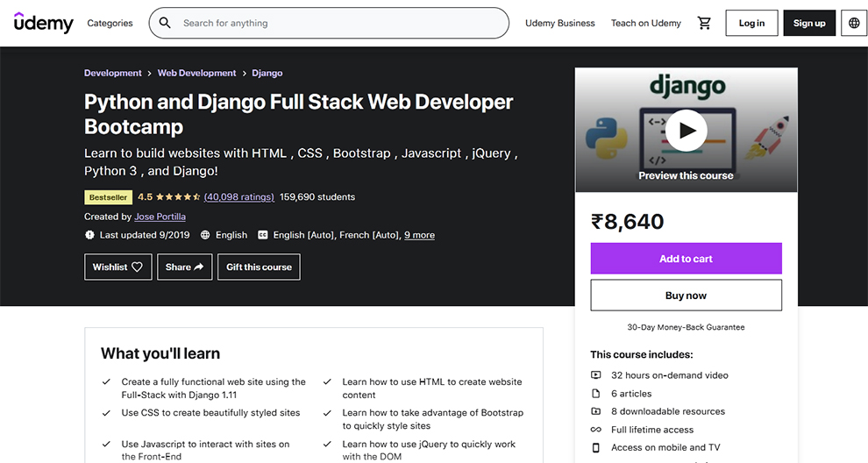This screenshot has width=868, height=463.
Task: Go to Web Development breadcrumb
Action: (x=196, y=73)
